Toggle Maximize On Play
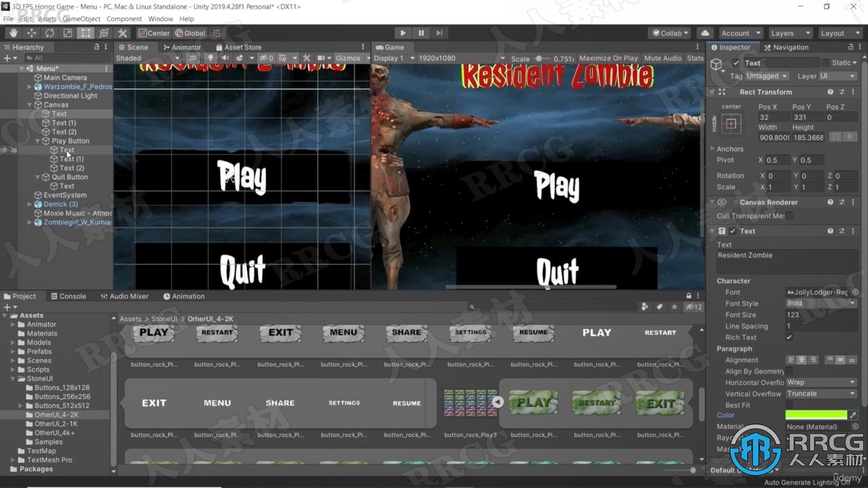This screenshot has width=868, height=488. 608,58
